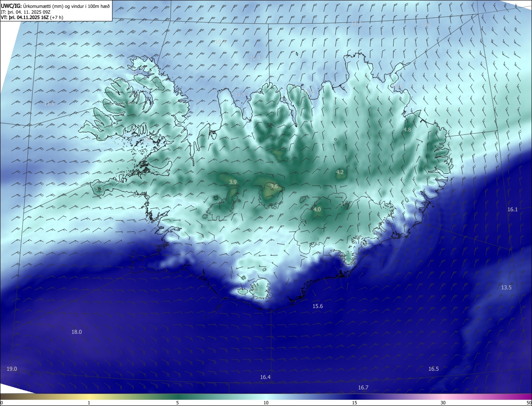Click the 4.2 value on the map

pyautogui.click(x=340, y=172)
